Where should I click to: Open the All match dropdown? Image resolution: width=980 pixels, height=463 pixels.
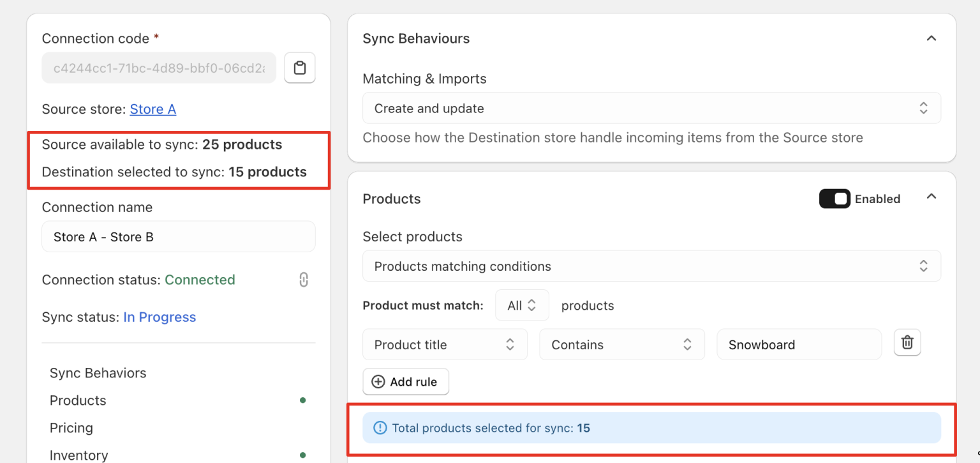point(522,305)
